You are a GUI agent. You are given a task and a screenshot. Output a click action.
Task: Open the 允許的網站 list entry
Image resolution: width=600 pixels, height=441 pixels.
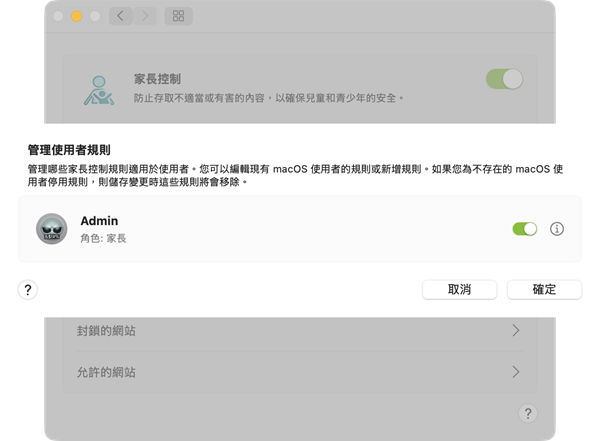coord(300,372)
